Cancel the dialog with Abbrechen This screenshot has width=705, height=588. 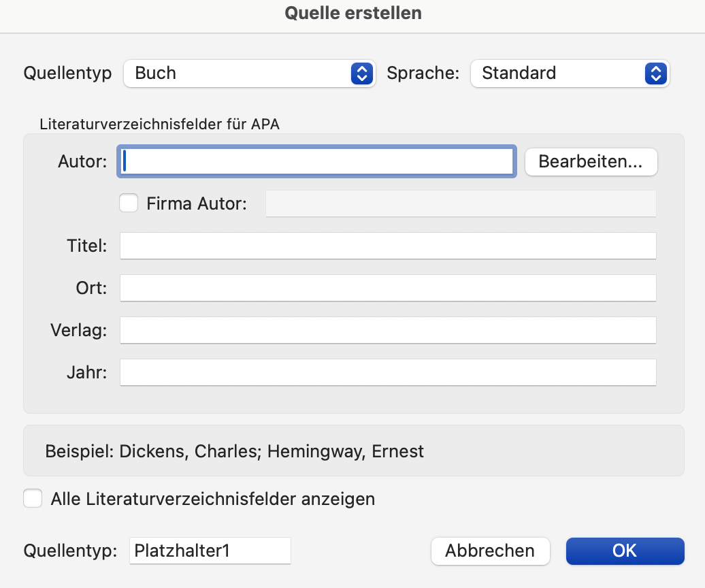(x=490, y=551)
